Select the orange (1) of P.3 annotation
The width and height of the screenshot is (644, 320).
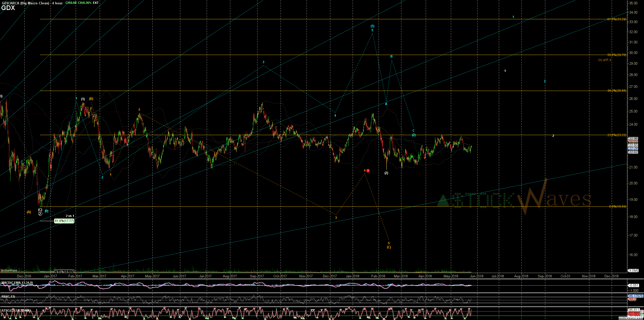point(605,60)
